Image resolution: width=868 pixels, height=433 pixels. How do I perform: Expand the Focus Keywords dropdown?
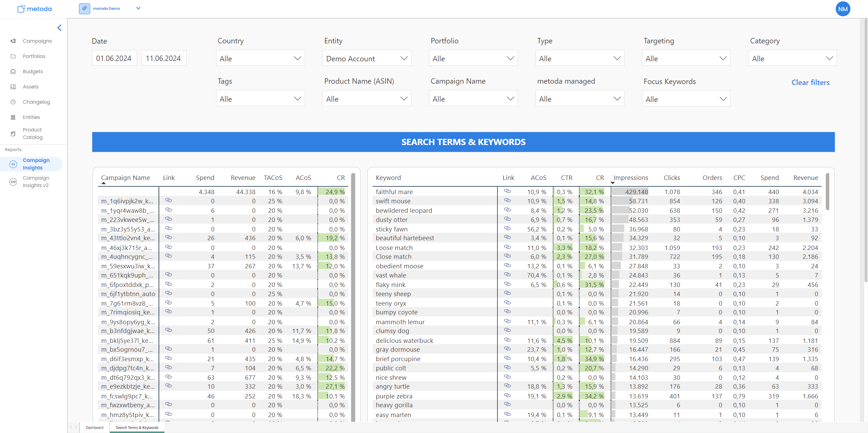click(x=686, y=99)
